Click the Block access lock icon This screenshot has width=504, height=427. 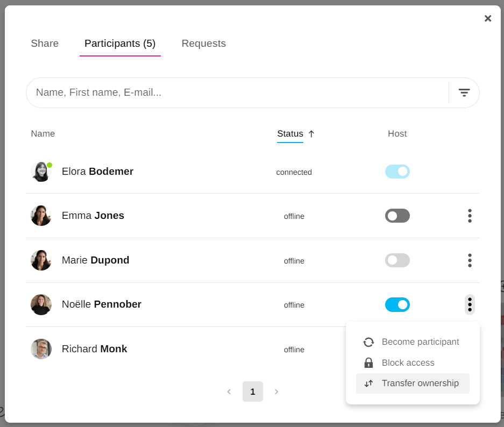coord(368,363)
